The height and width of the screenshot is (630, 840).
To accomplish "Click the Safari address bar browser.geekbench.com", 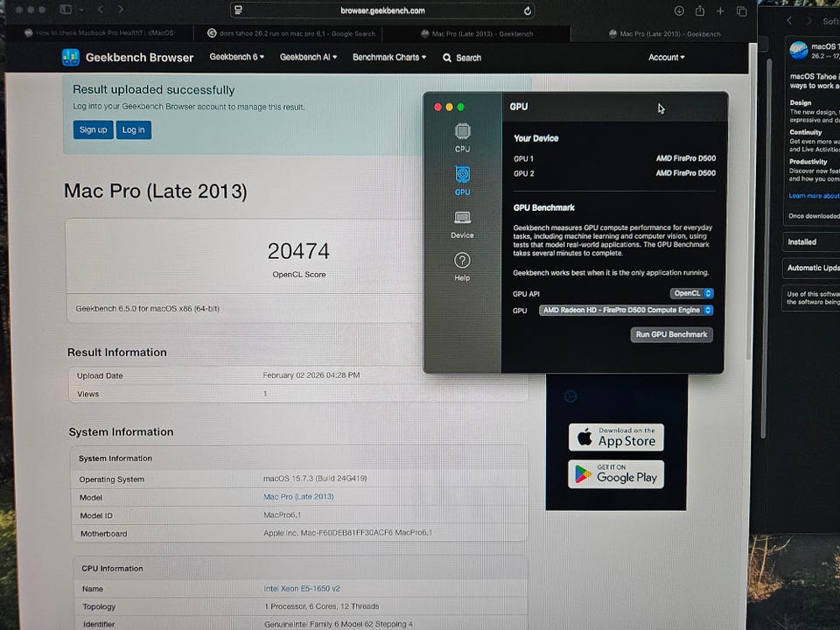I will (x=382, y=10).
